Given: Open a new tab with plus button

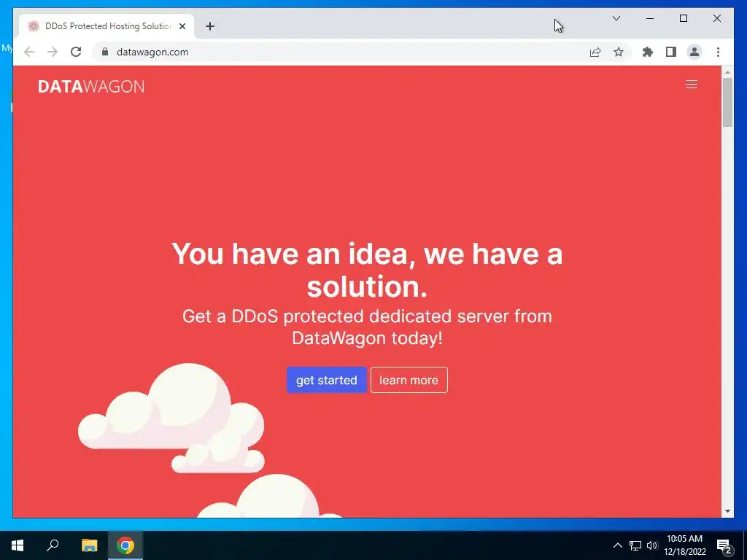Looking at the screenshot, I should 210,26.
